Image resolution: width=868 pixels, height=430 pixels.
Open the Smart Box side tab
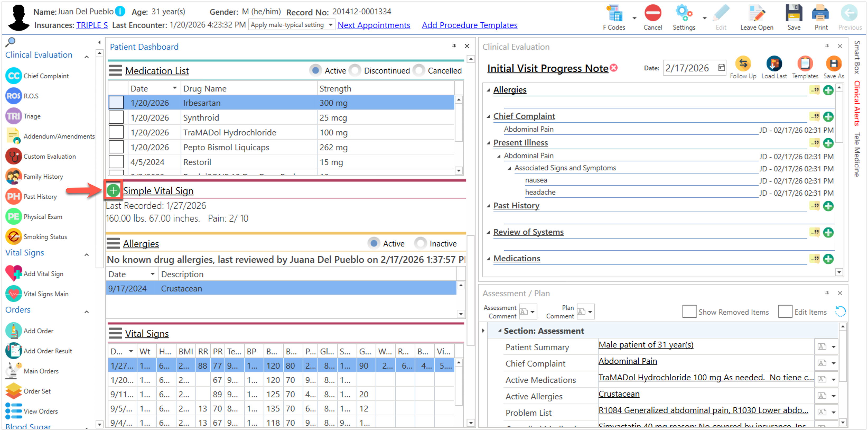click(857, 57)
